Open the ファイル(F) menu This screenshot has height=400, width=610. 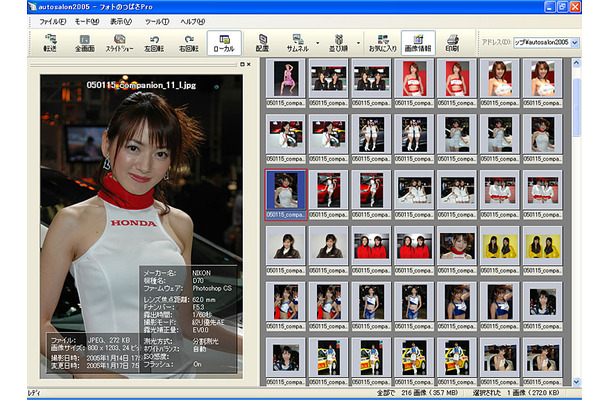click(53, 22)
